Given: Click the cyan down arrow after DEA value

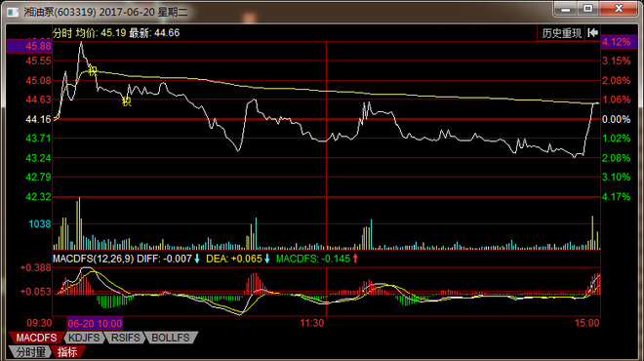Looking at the screenshot, I should coord(267,259).
